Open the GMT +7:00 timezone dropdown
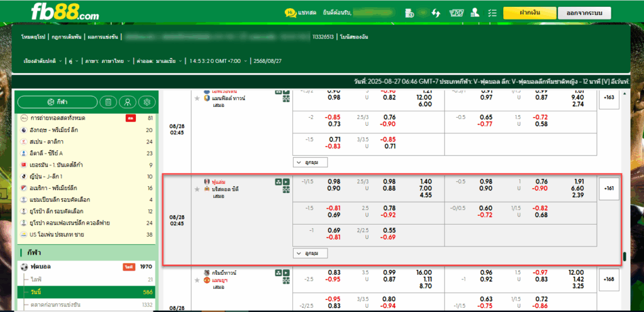This screenshot has width=644, height=312. (x=218, y=61)
